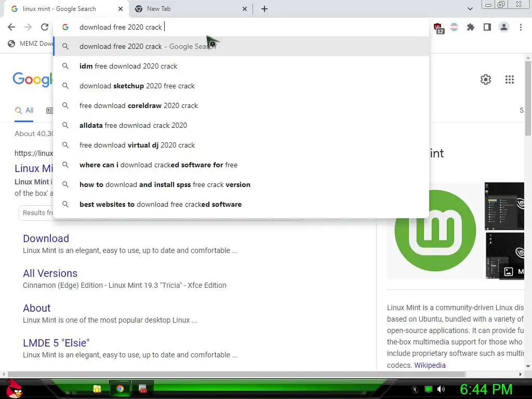Open the About sitelink
This screenshot has height=399, width=532.
point(37,308)
